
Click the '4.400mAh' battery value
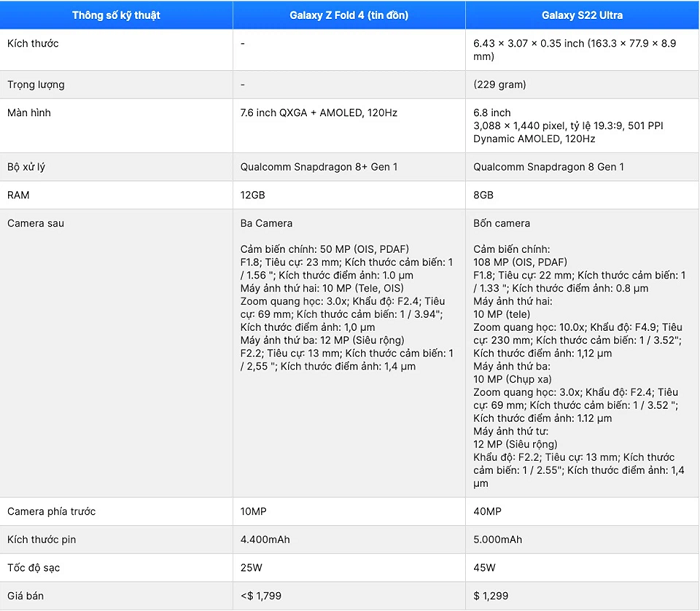(265, 540)
